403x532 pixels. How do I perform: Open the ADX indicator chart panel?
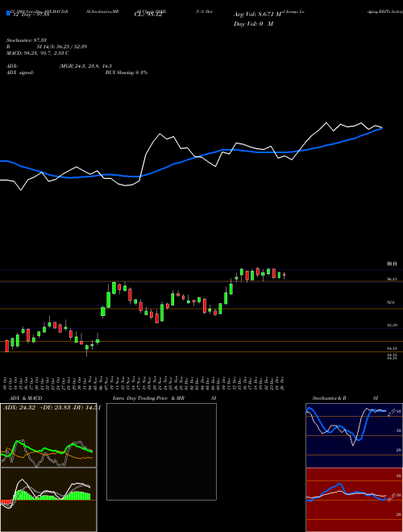[x=48, y=435]
